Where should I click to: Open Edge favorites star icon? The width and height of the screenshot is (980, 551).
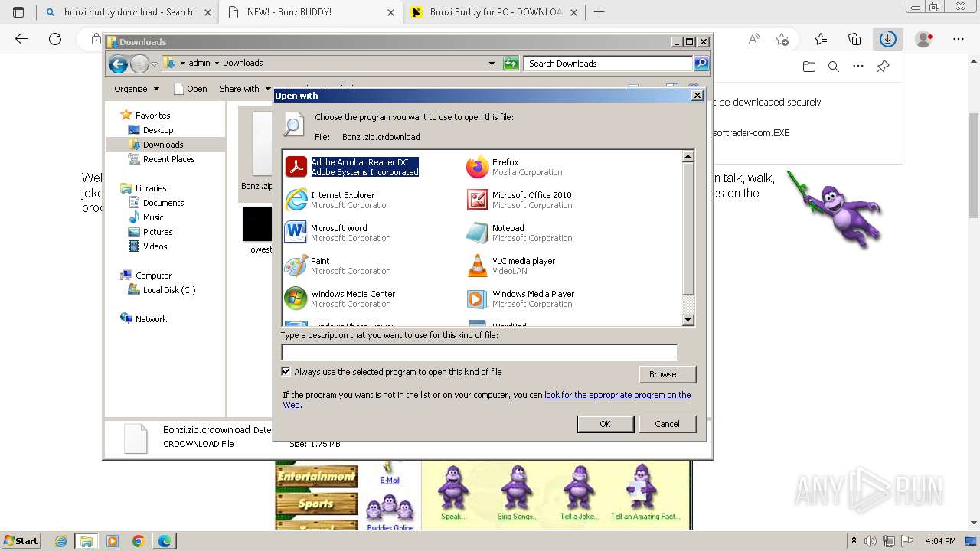click(821, 39)
